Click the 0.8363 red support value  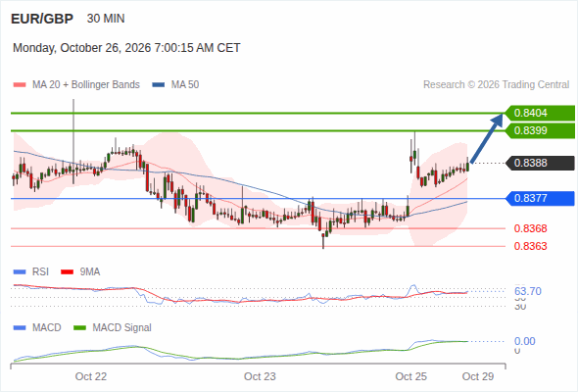[530, 246]
